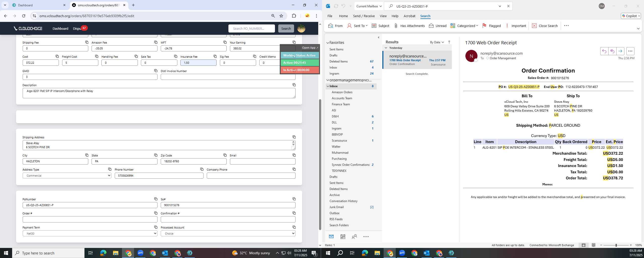Open the Current Mailbox scope dropdown

[369, 6]
